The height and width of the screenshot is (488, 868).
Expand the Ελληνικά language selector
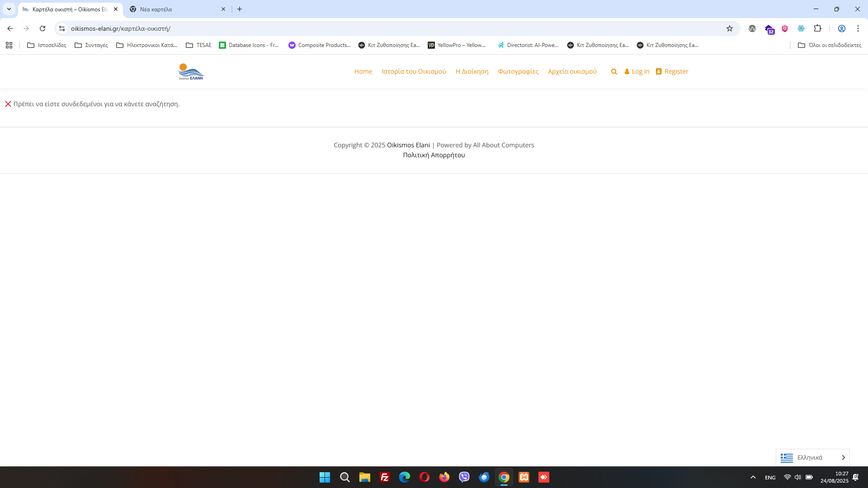coord(812,457)
